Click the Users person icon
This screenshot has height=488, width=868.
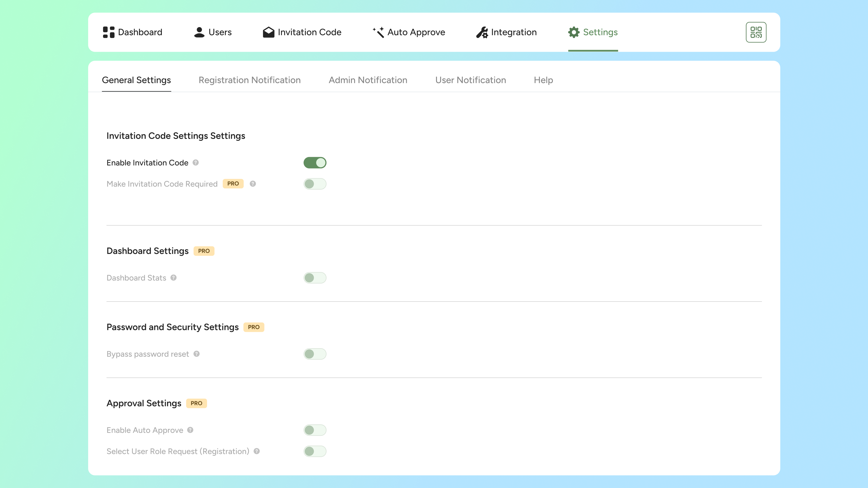pyautogui.click(x=199, y=32)
